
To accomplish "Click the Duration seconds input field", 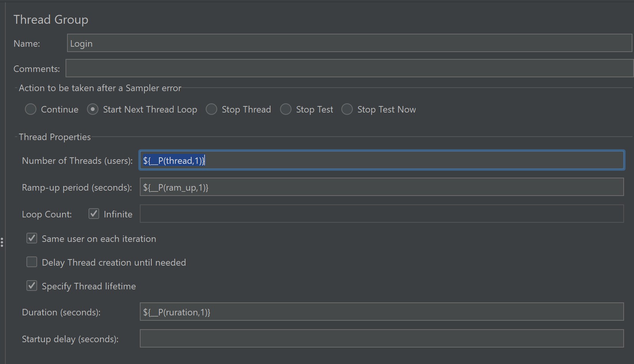I will (381, 312).
